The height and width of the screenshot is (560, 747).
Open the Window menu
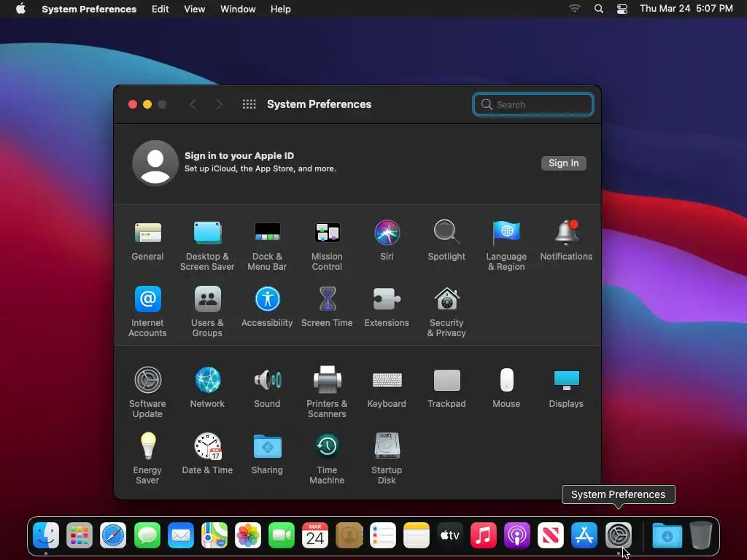(238, 9)
